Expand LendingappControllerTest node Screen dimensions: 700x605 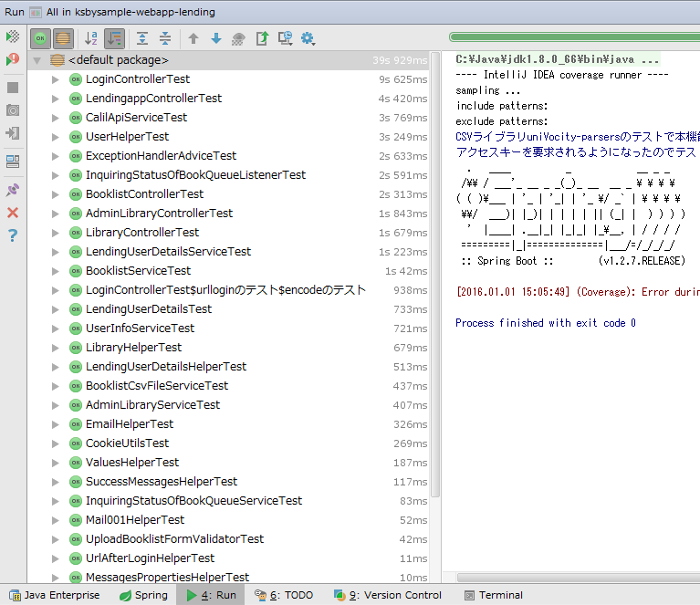(x=56, y=99)
